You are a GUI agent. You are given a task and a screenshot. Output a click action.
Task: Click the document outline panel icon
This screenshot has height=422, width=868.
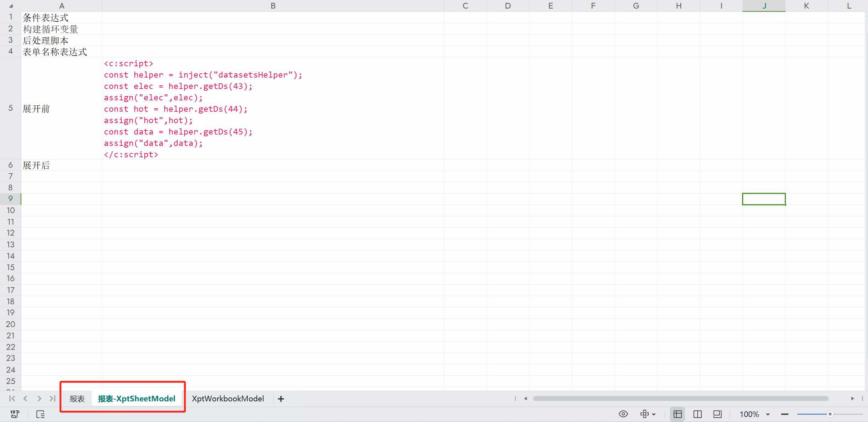[x=41, y=414]
